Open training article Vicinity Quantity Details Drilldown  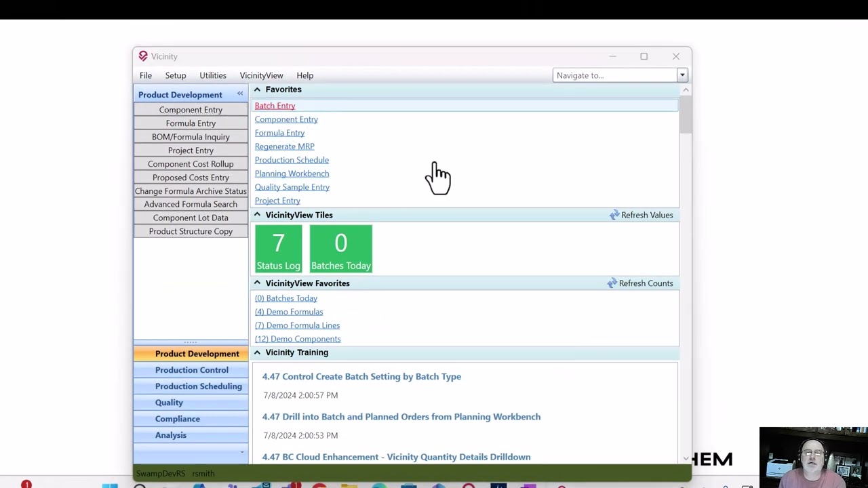pos(396,457)
